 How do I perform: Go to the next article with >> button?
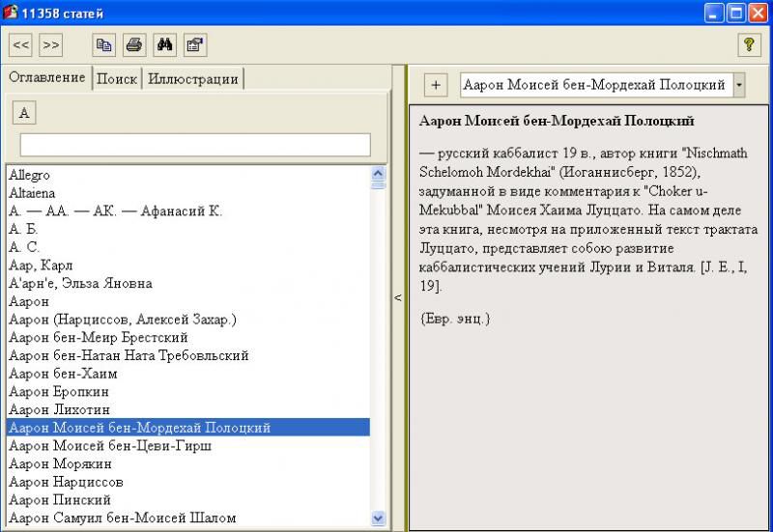point(51,44)
